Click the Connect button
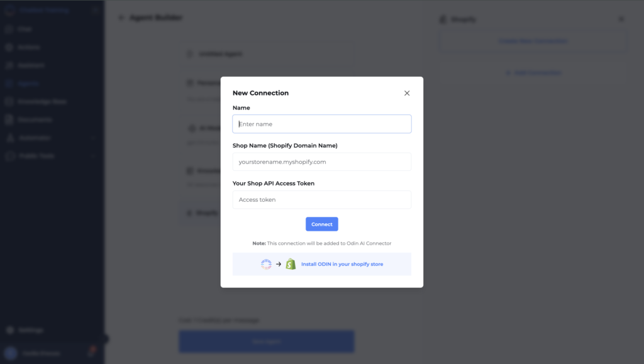 tap(321, 224)
